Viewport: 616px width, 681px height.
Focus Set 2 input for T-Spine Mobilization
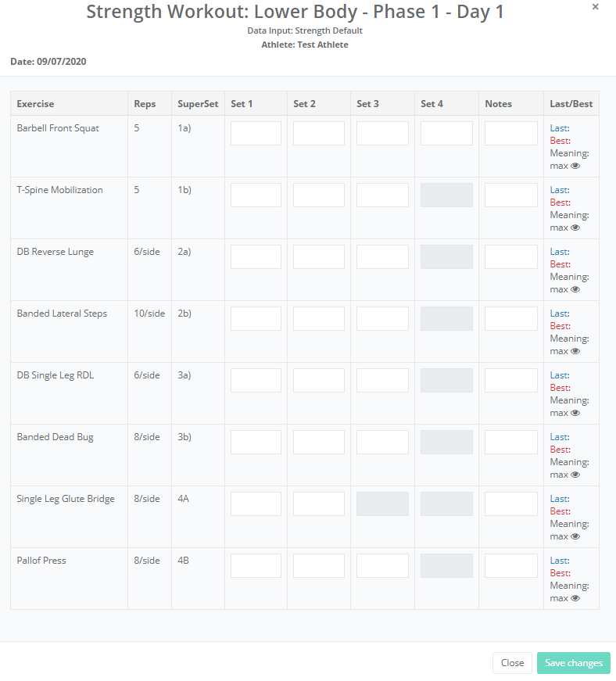click(x=319, y=195)
